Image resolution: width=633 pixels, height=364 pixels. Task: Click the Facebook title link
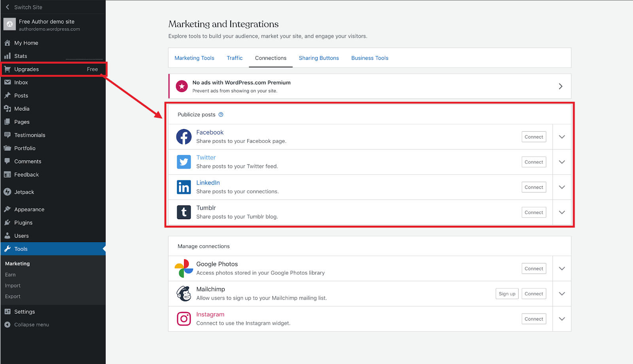210,132
